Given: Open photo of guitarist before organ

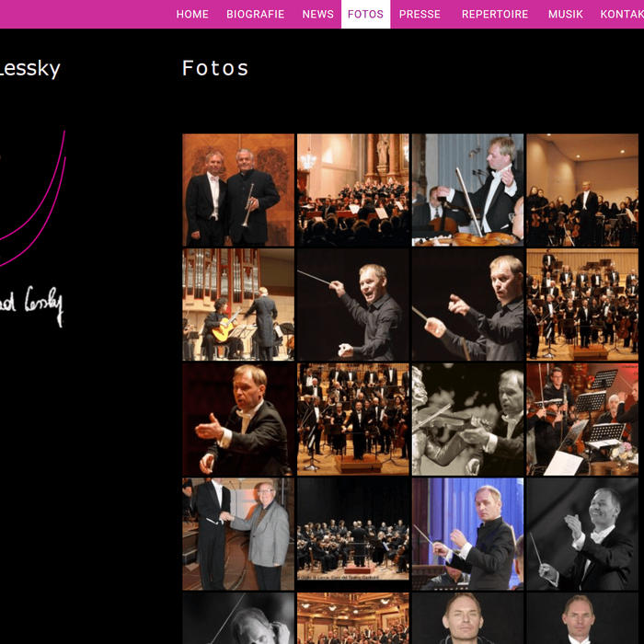Looking at the screenshot, I should click(x=238, y=305).
